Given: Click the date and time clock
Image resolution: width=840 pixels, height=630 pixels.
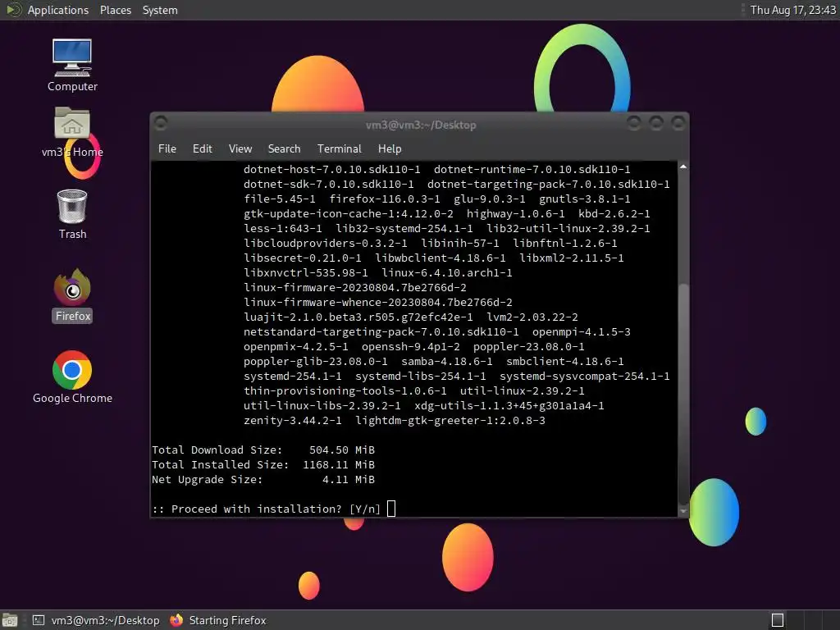Looking at the screenshot, I should point(793,10).
